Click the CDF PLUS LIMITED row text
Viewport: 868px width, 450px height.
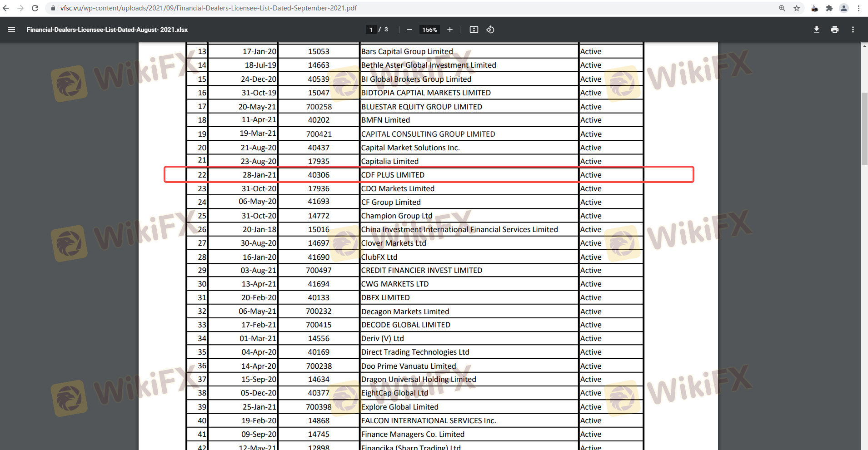point(393,175)
